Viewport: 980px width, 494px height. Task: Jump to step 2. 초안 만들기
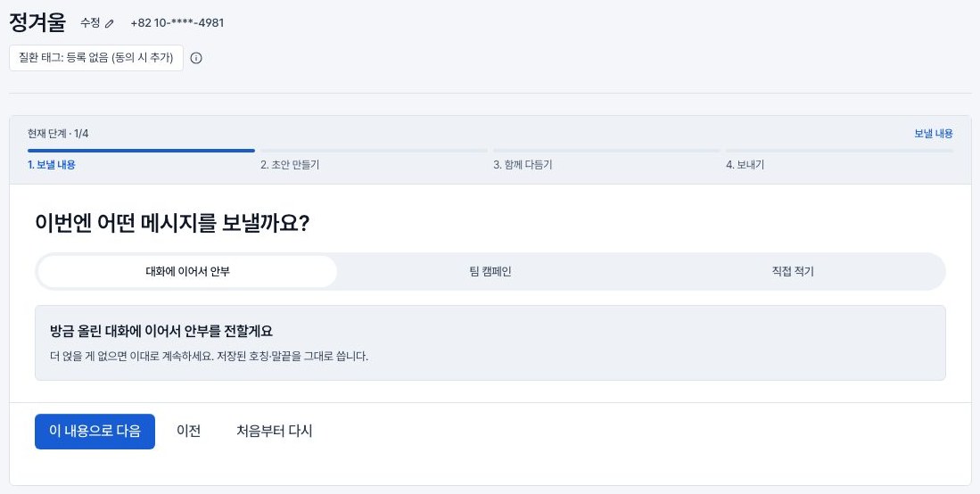(x=290, y=165)
